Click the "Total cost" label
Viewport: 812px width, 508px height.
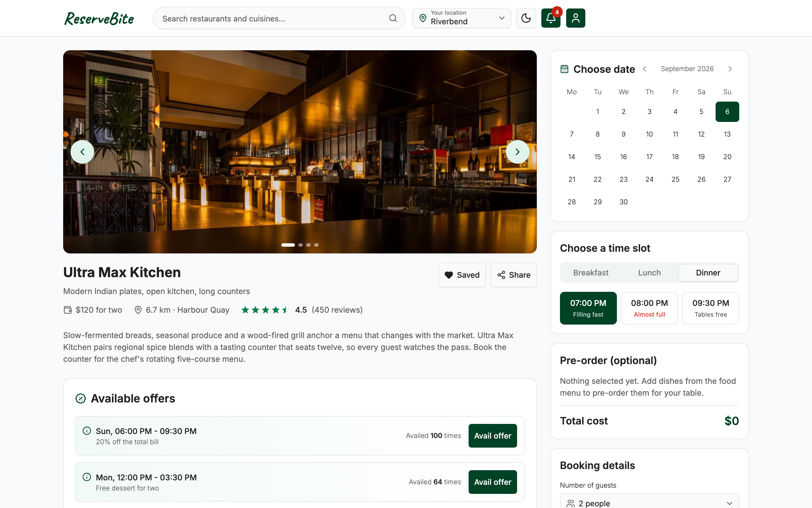pyautogui.click(x=584, y=421)
